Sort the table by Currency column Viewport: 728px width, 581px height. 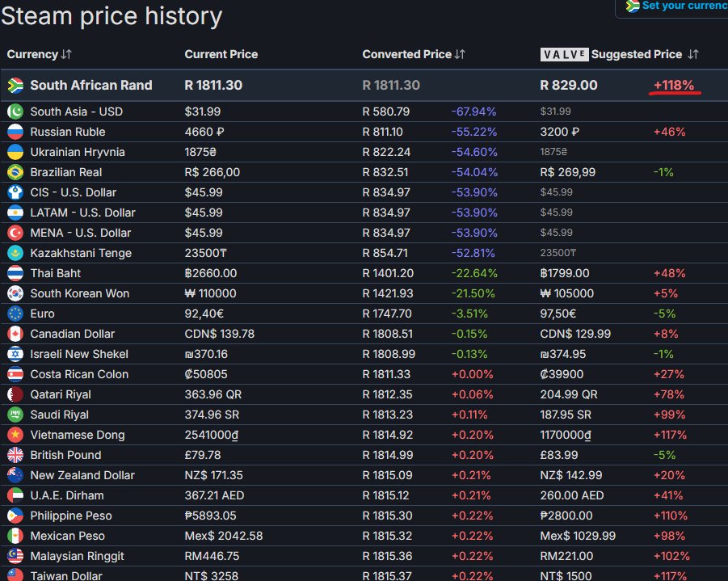(x=66, y=54)
